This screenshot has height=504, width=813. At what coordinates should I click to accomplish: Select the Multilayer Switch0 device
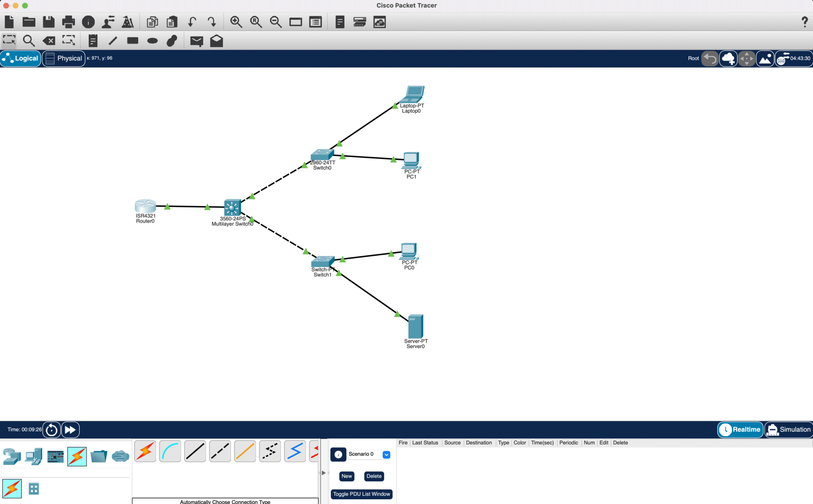pyautogui.click(x=232, y=208)
